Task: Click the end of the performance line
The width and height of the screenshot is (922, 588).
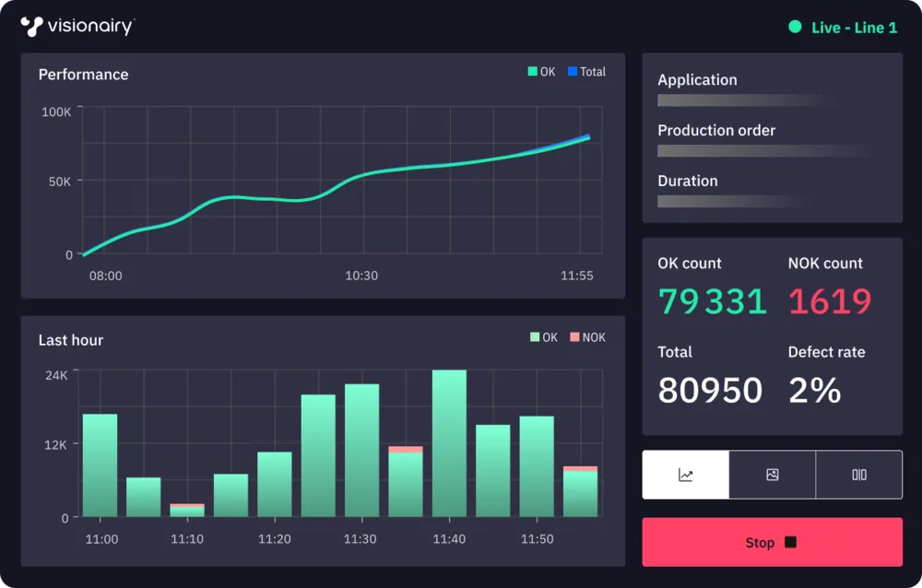Action: pyautogui.click(x=588, y=137)
